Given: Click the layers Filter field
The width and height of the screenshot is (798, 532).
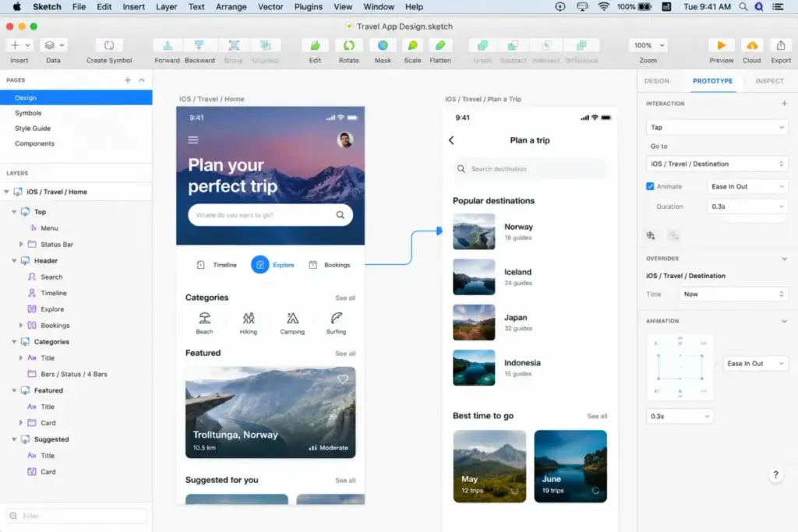Looking at the screenshot, I should (76, 516).
